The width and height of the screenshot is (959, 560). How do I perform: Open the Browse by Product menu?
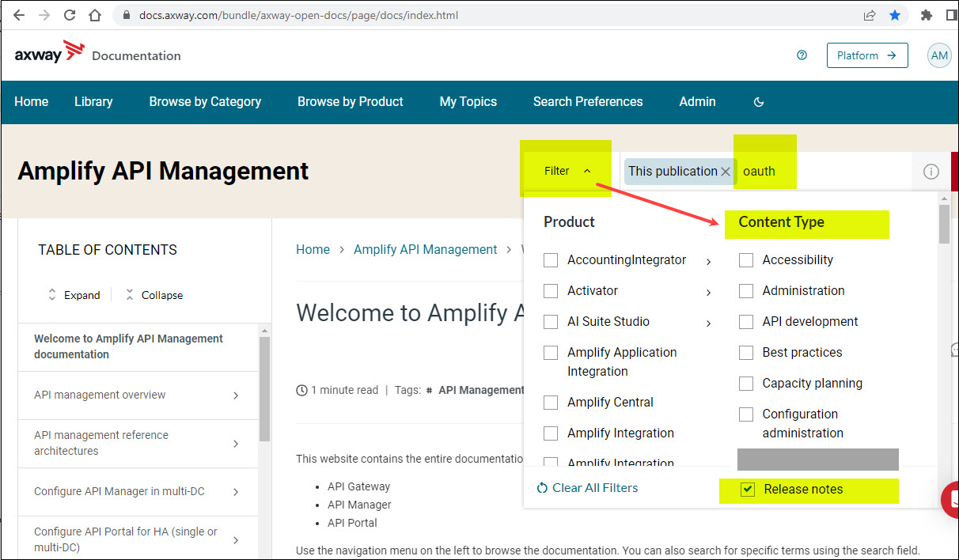(x=350, y=102)
